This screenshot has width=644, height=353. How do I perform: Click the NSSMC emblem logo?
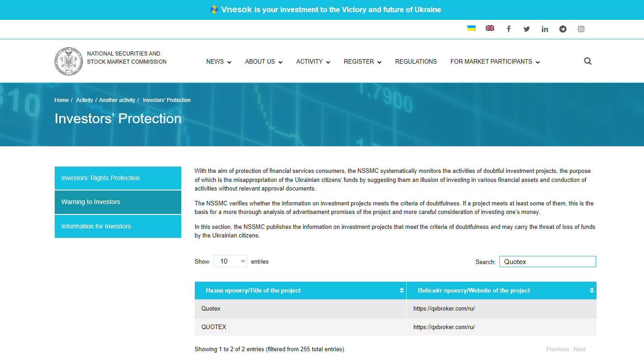[69, 61]
